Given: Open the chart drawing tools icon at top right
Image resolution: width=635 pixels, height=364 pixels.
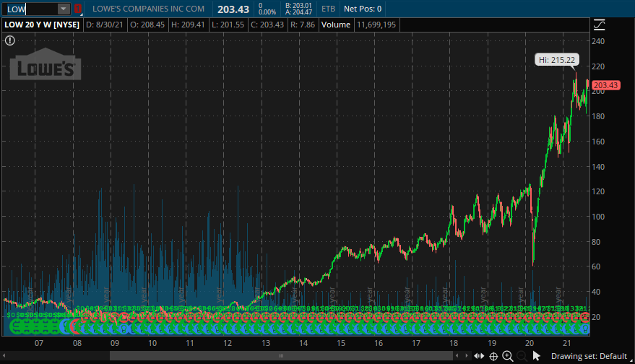Looking at the screenshot, I should [599, 25].
